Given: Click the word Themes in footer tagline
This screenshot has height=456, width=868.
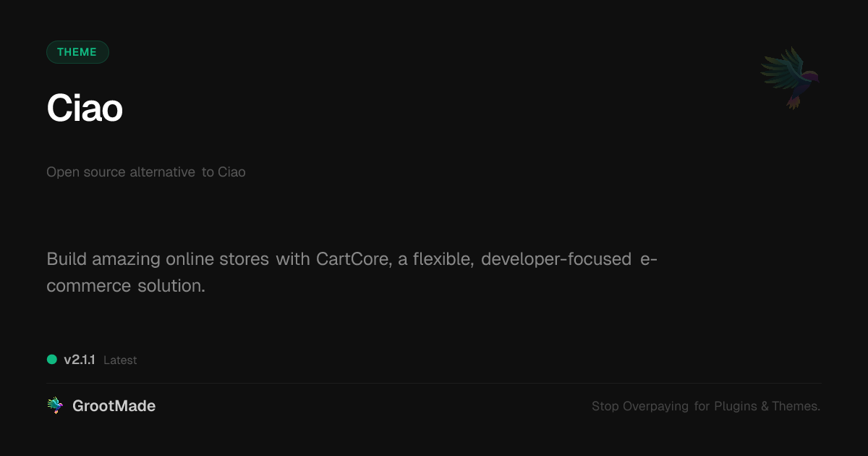Looking at the screenshot, I should click(x=796, y=407).
